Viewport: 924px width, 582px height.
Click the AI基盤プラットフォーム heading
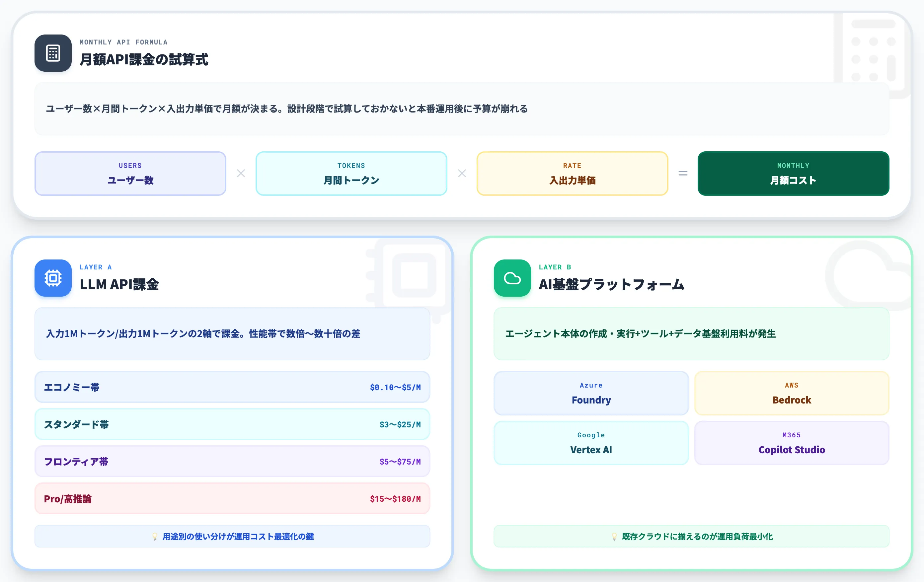click(612, 284)
